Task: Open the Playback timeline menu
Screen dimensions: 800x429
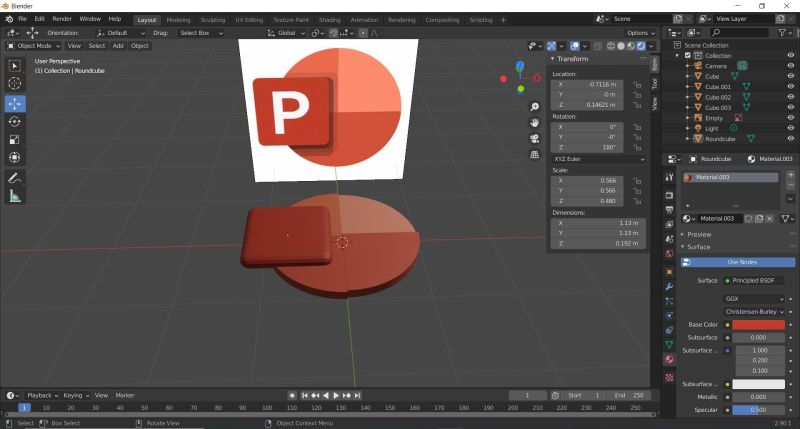Action: 43,395
